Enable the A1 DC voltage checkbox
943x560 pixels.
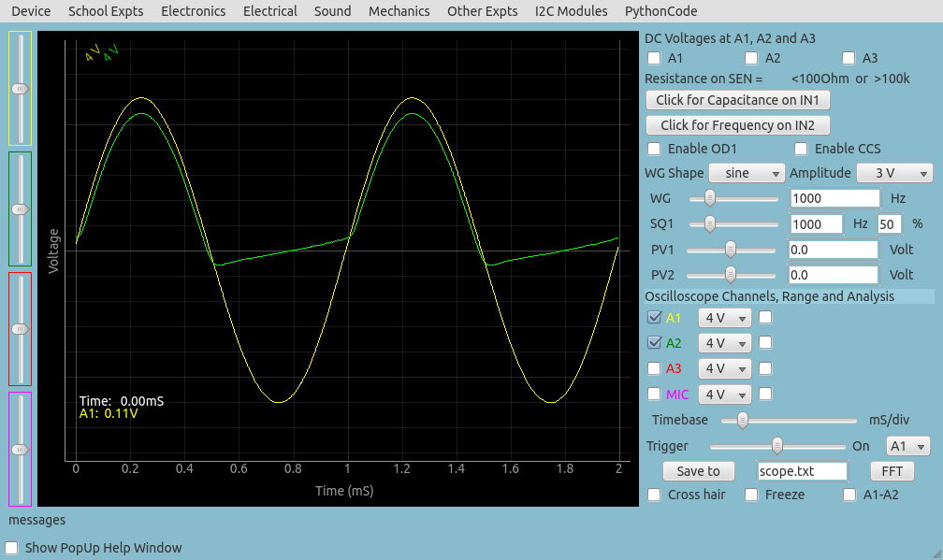653,58
